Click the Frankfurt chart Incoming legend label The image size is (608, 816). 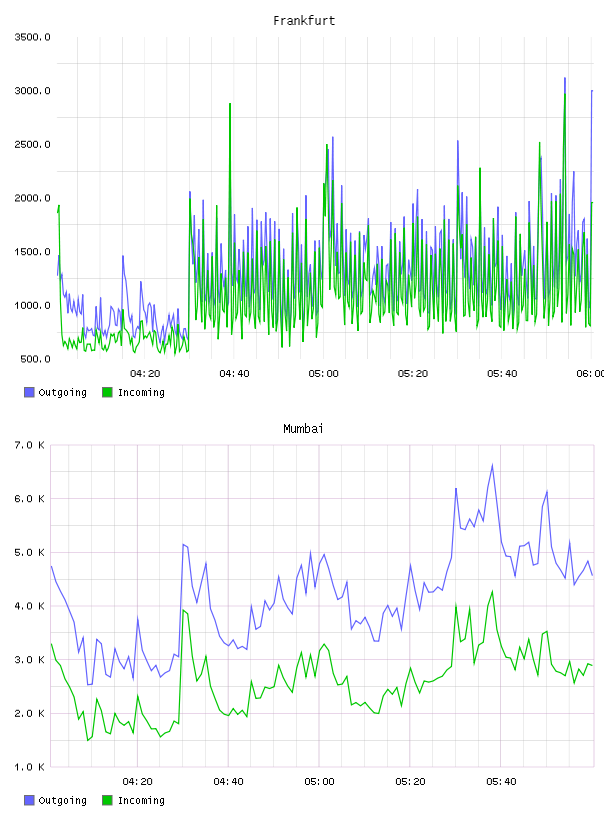point(141,393)
